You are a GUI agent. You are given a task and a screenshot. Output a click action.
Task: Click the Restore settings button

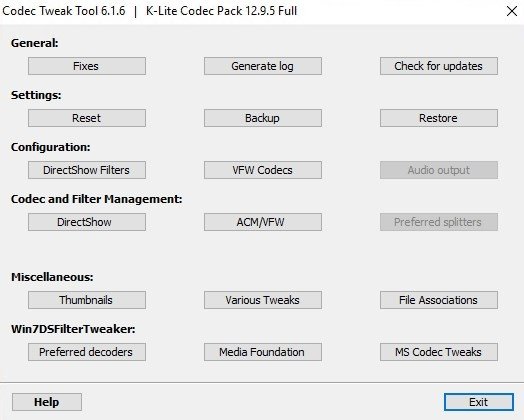coord(439,118)
